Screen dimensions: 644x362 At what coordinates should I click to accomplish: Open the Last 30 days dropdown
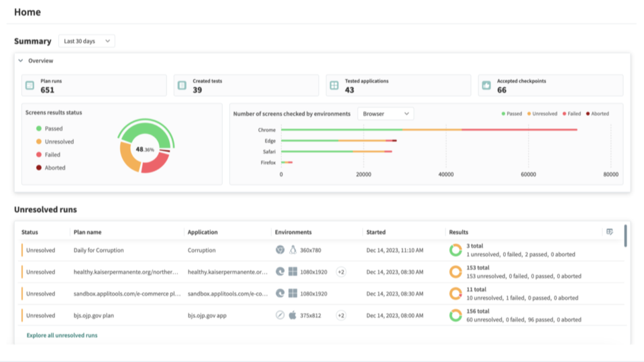(87, 42)
